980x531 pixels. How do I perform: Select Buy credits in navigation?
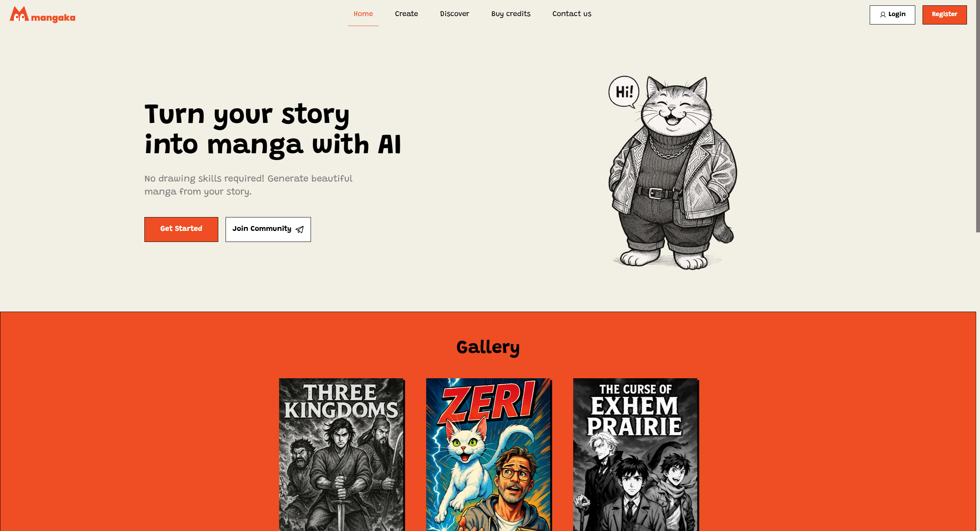click(x=510, y=14)
